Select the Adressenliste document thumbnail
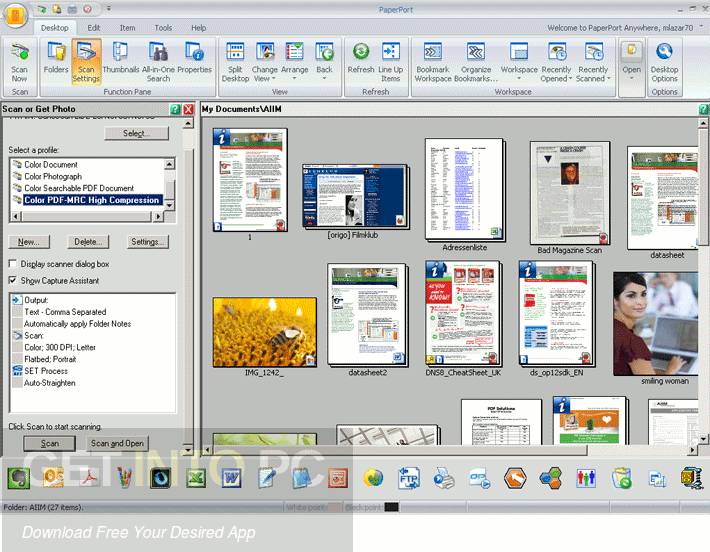710x552 pixels. [465, 189]
